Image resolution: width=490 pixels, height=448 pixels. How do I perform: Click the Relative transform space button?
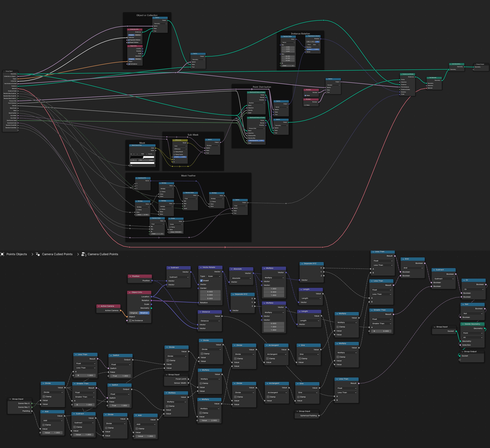[x=144, y=313]
